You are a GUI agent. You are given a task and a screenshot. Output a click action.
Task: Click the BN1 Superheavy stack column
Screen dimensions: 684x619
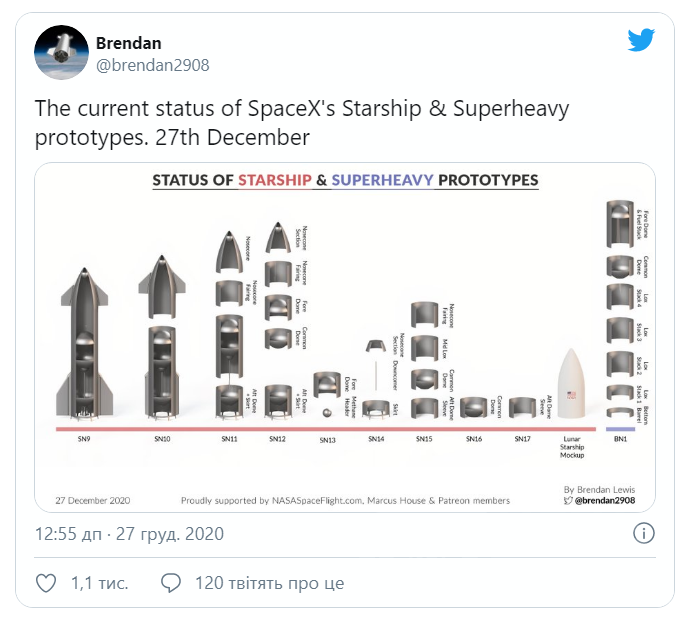tap(620, 310)
